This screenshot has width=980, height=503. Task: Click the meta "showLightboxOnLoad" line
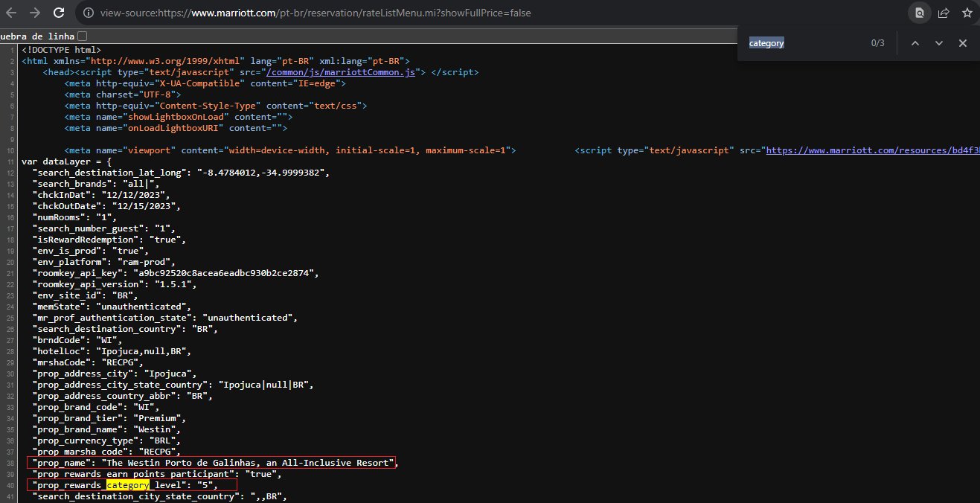(179, 117)
